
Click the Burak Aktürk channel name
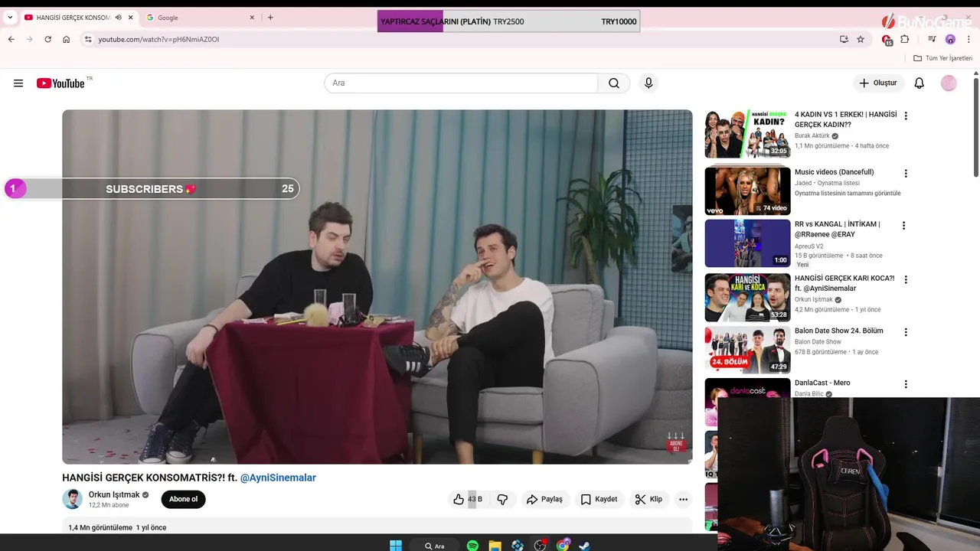coord(812,135)
